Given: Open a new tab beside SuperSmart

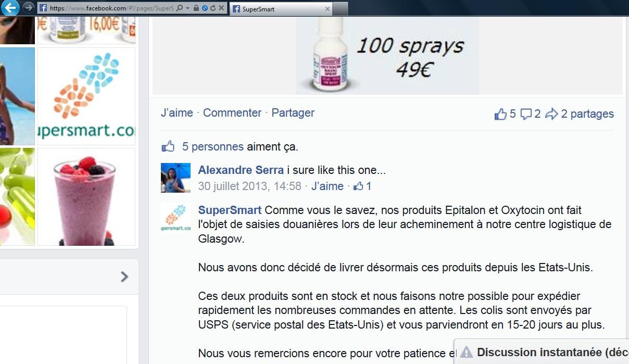Looking at the screenshot, I should 341,9.
